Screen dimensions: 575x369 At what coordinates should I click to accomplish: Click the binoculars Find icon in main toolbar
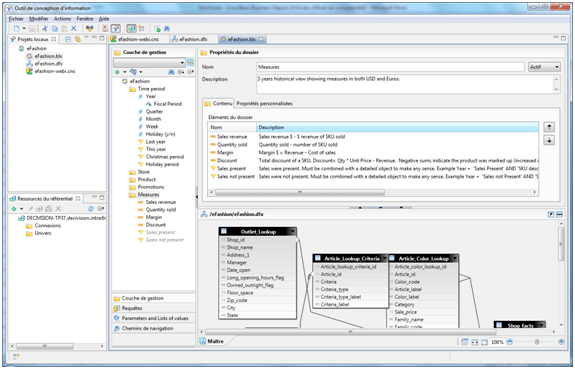(x=167, y=28)
